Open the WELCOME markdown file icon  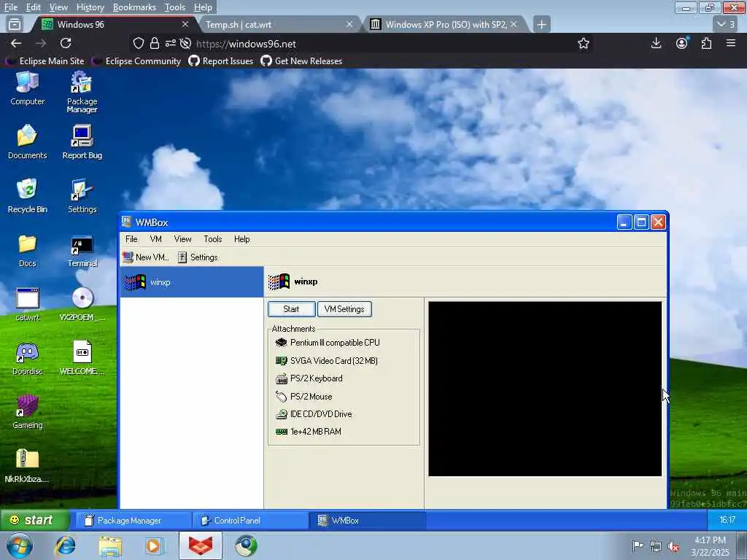tap(82, 358)
